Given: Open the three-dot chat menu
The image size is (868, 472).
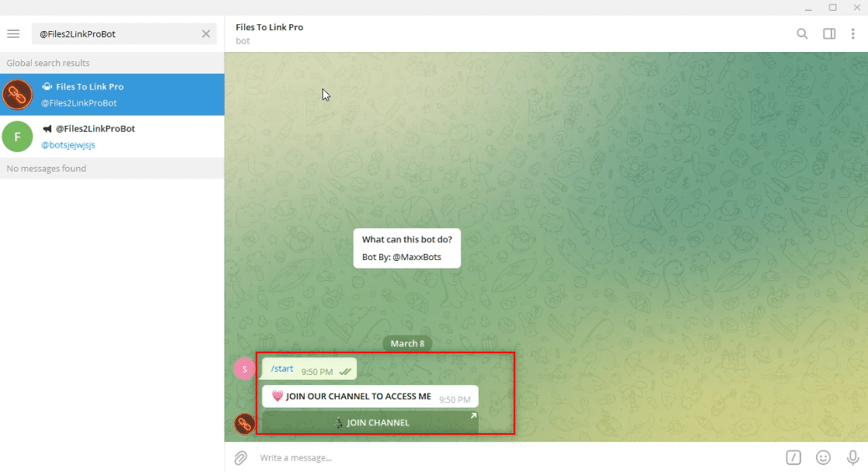Looking at the screenshot, I should (855, 33).
